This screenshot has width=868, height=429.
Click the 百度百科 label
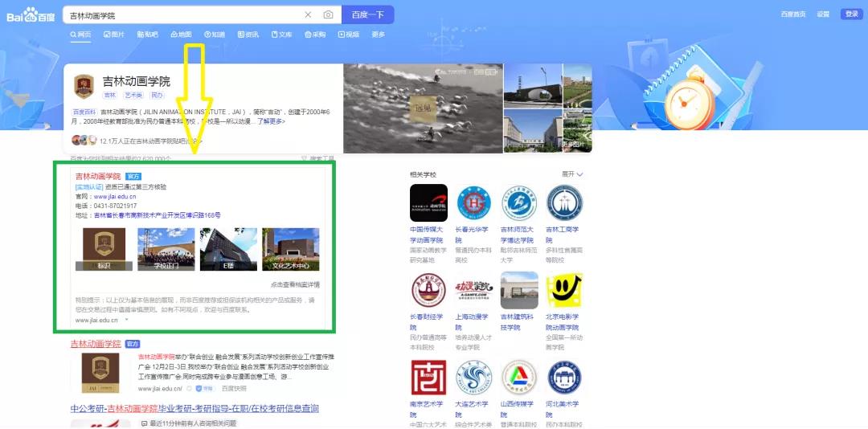point(84,112)
